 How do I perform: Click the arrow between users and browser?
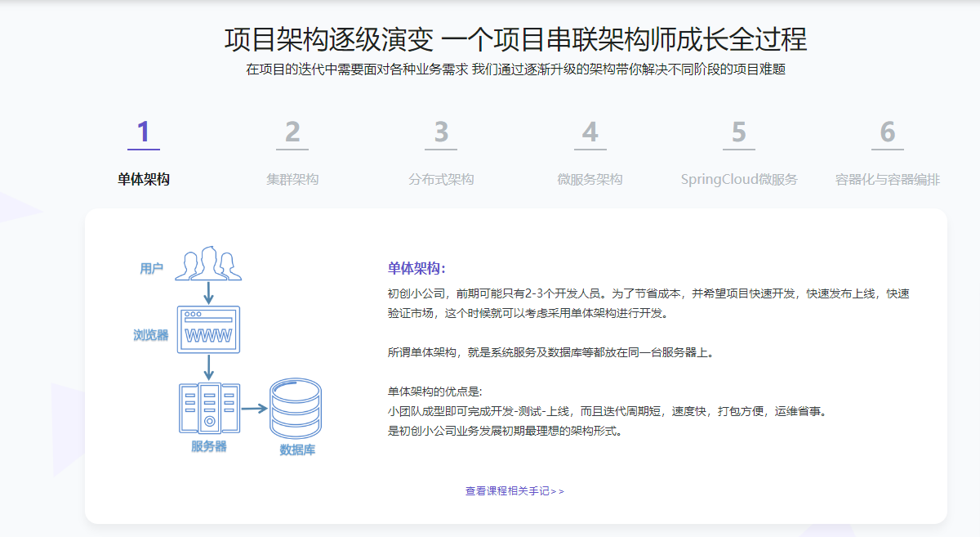[x=208, y=293]
